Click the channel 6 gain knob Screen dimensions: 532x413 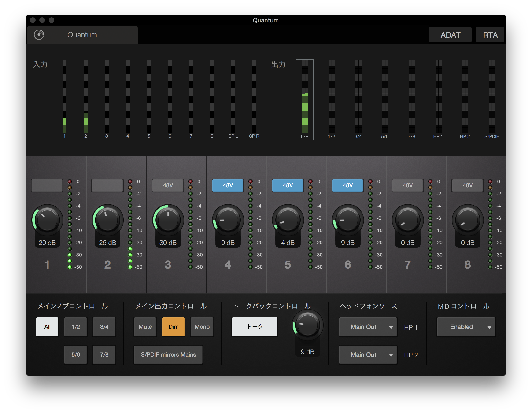click(x=348, y=220)
